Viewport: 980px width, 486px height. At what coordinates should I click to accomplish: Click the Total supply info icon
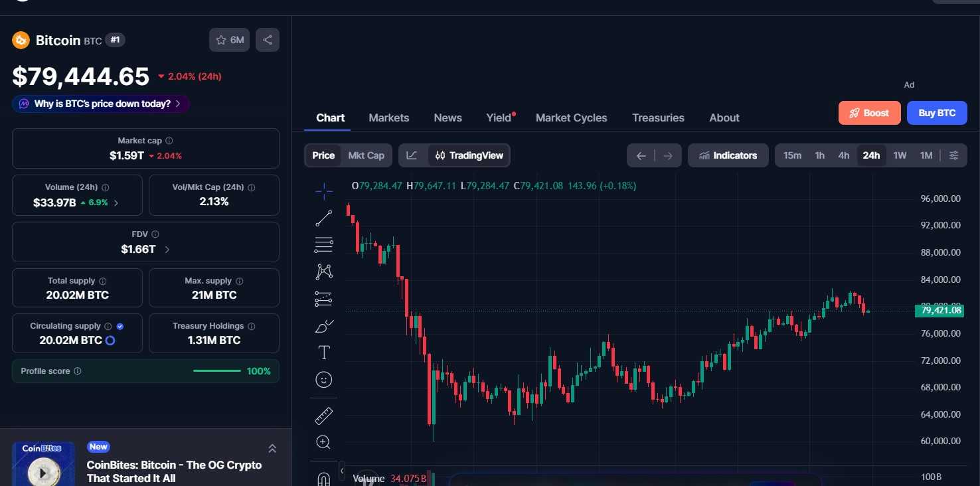pyautogui.click(x=103, y=281)
